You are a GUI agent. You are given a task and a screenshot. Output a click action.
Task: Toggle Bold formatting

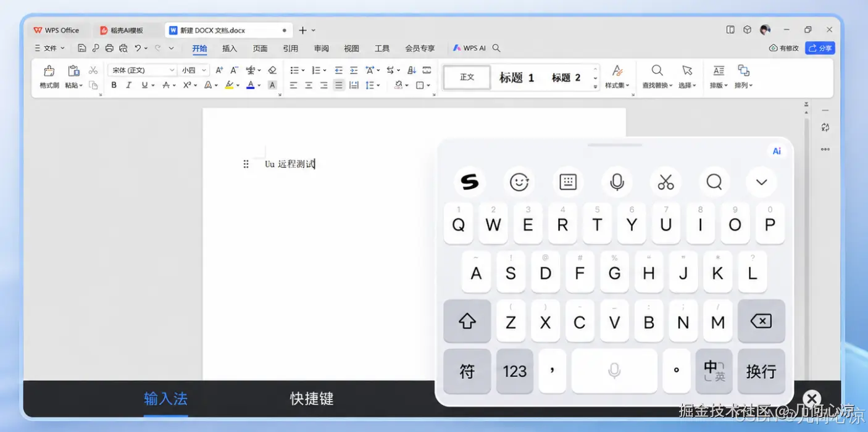114,85
